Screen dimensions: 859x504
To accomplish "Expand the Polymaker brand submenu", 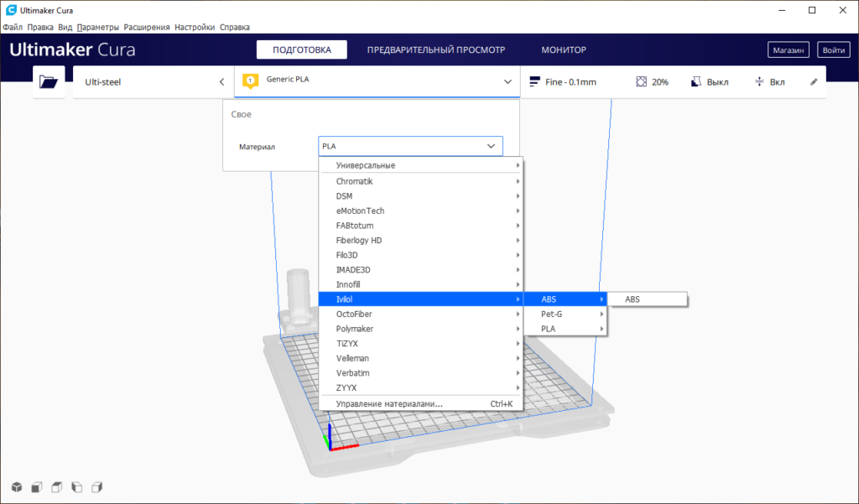I will pyautogui.click(x=421, y=329).
